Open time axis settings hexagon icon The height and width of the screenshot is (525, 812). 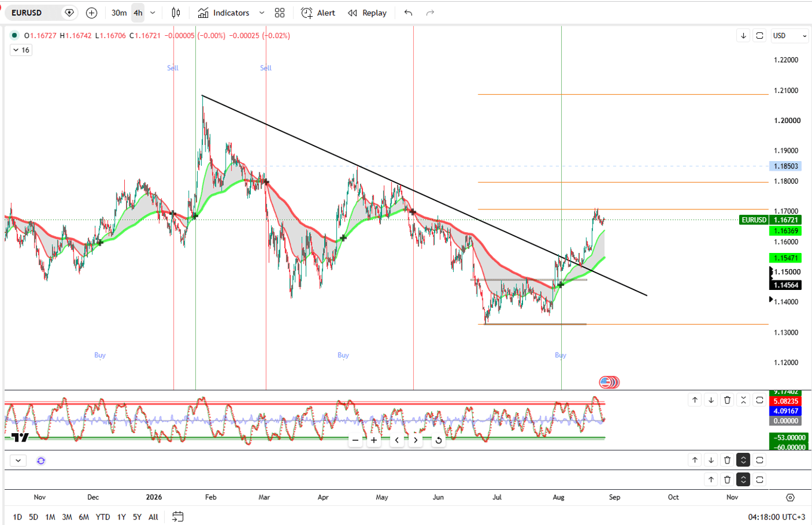click(791, 498)
